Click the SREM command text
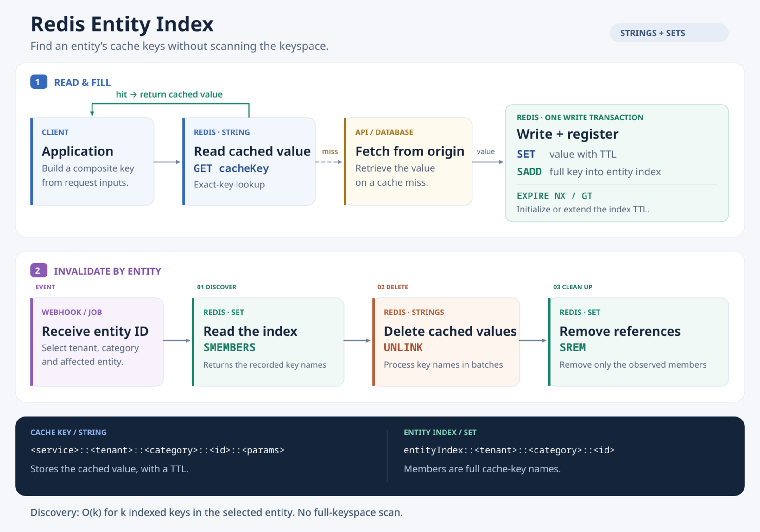This screenshot has height=532, width=760. tap(573, 347)
